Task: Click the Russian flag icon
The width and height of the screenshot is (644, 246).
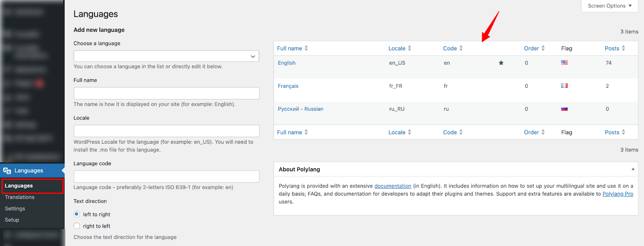Action: [x=564, y=109]
